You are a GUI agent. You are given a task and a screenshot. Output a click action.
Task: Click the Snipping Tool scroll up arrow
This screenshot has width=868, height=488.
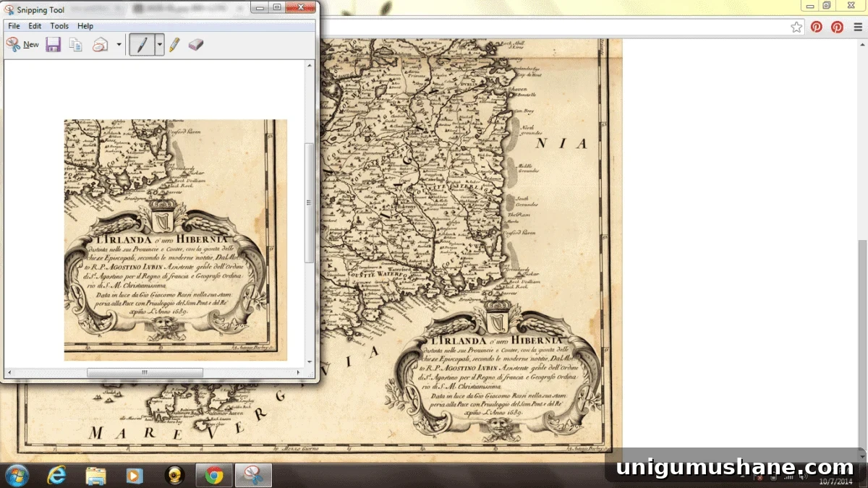310,66
